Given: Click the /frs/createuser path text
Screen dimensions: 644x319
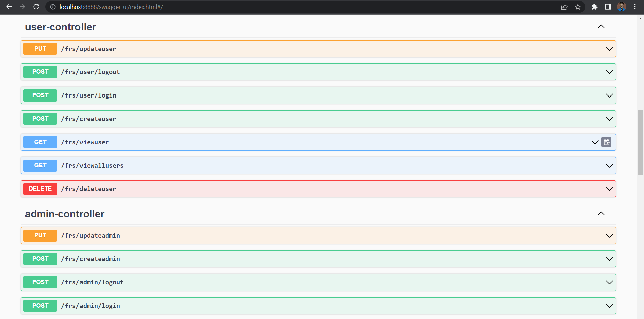Looking at the screenshot, I should pyautogui.click(x=89, y=119).
